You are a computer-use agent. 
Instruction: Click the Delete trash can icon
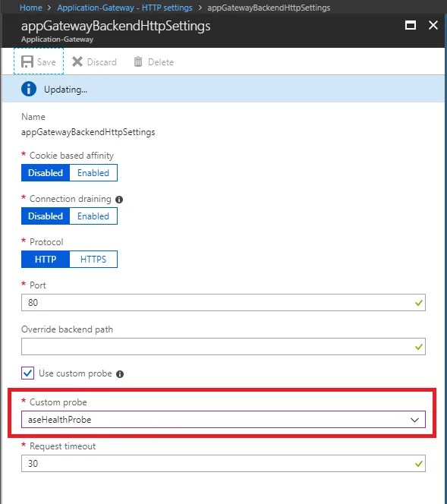pos(138,61)
